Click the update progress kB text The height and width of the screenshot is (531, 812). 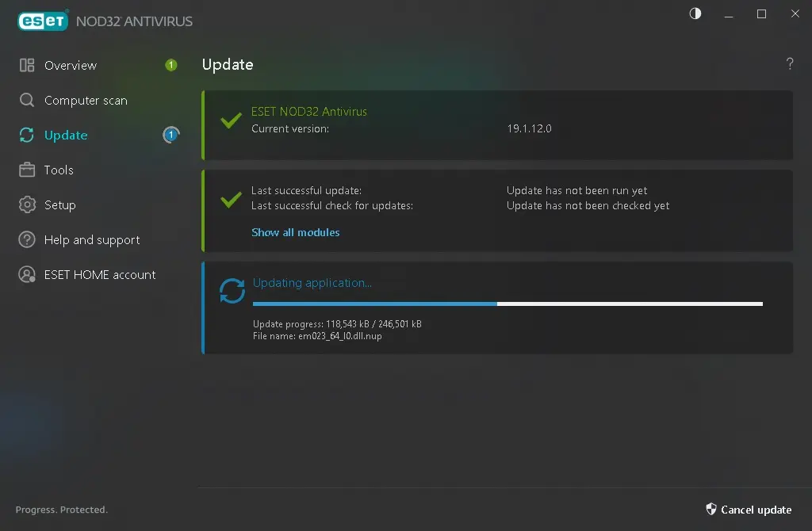click(337, 324)
